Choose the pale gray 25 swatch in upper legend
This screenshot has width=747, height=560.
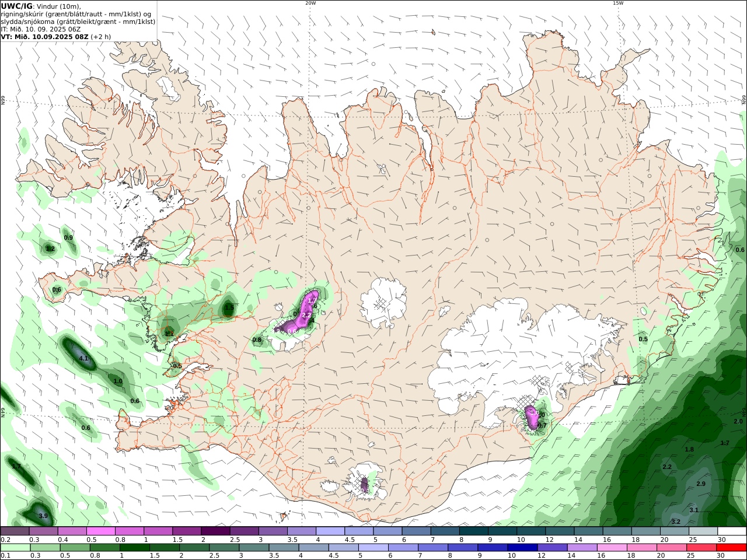pos(703,531)
